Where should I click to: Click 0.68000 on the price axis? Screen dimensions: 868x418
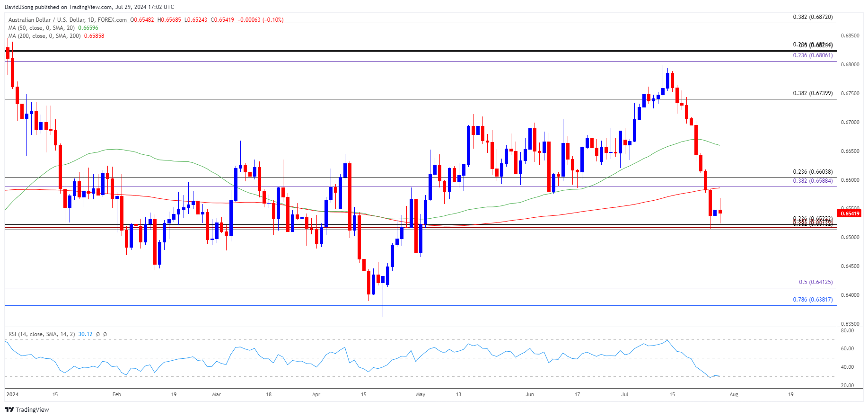(x=850, y=65)
